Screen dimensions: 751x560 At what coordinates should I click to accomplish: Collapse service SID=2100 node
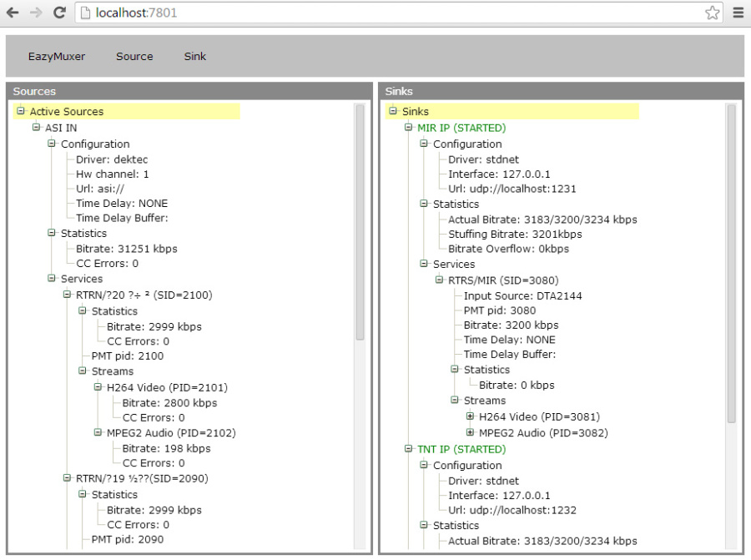[67, 295]
